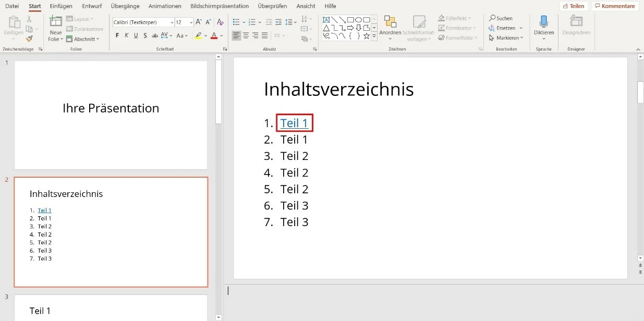Select the right block arrow shape

click(x=350, y=28)
